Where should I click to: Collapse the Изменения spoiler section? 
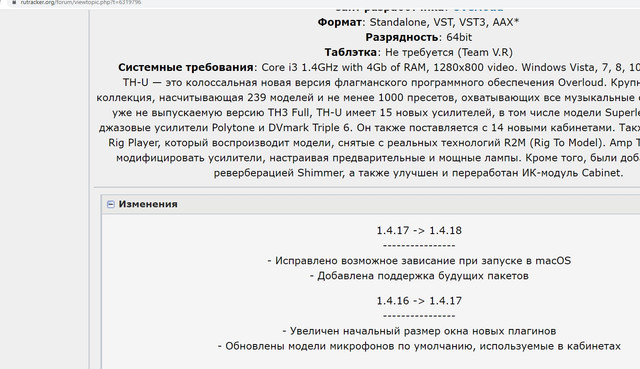tap(111, 204)
